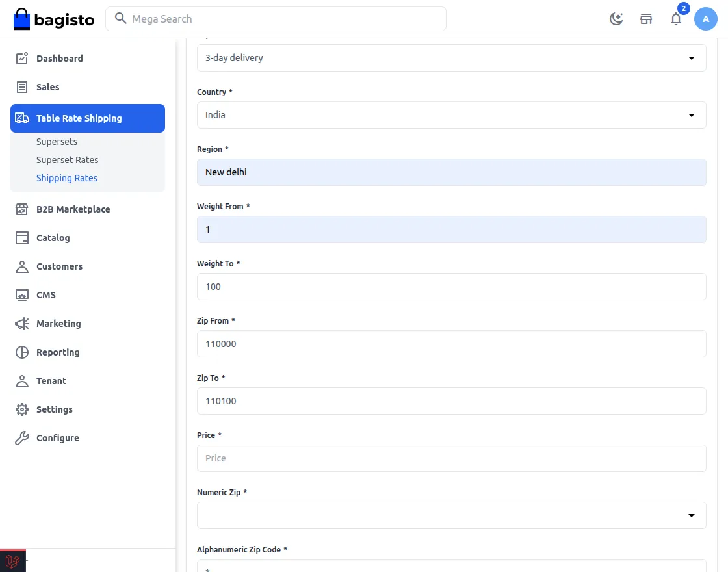This screenshot has width=728, height=572.
Task: Click the Dashboard chart icon
Action: [22, 58]
